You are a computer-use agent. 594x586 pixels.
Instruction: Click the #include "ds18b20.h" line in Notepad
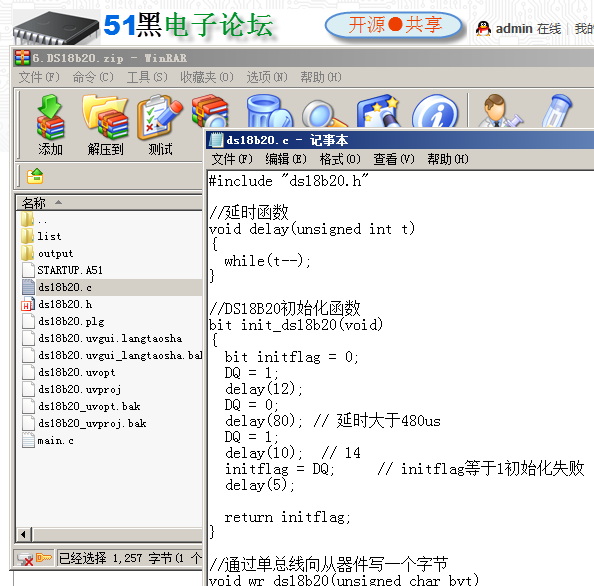point(289,181)
